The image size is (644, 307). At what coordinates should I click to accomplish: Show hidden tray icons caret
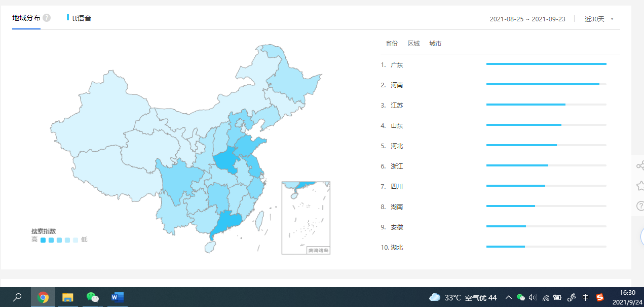[509, 297]
